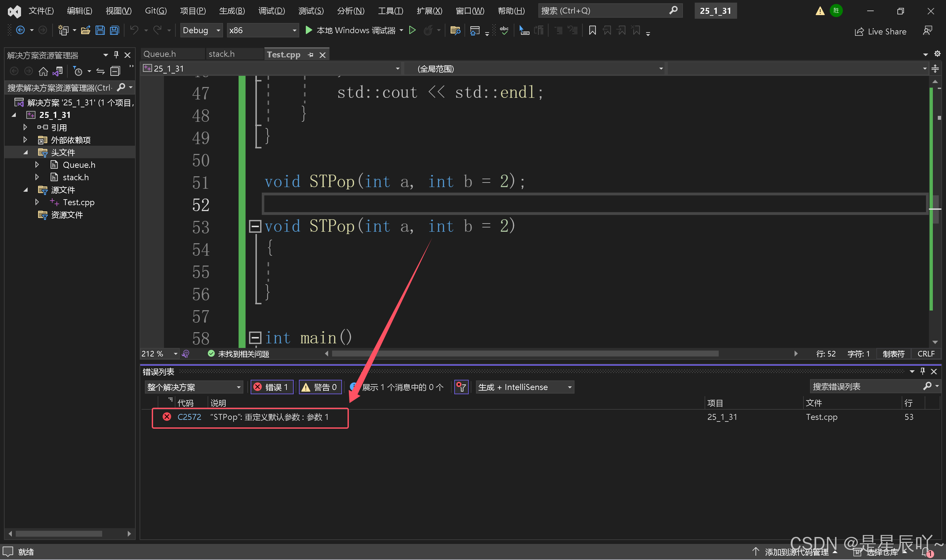Click the Undo toolbar icon
The image size is (946, 560).
coord(134,30)
